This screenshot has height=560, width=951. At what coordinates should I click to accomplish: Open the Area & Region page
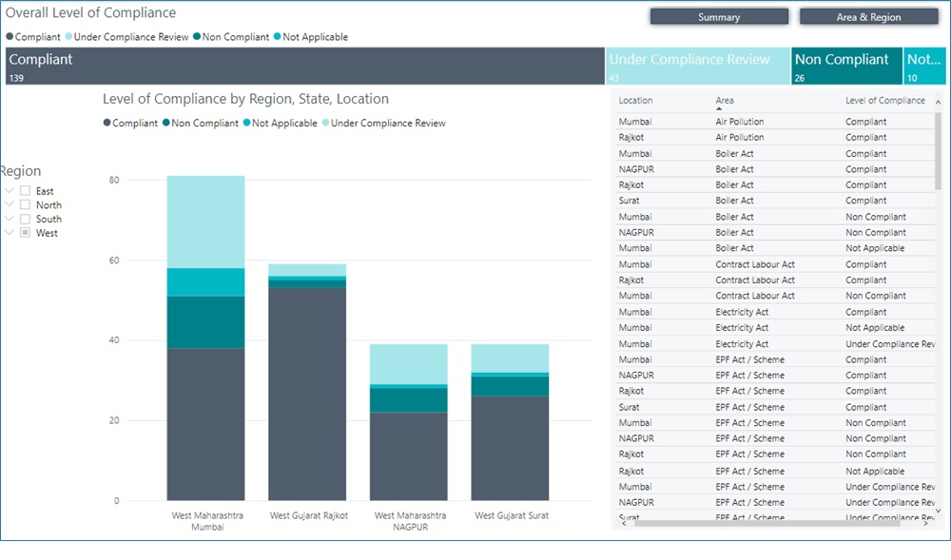(870, 16)
